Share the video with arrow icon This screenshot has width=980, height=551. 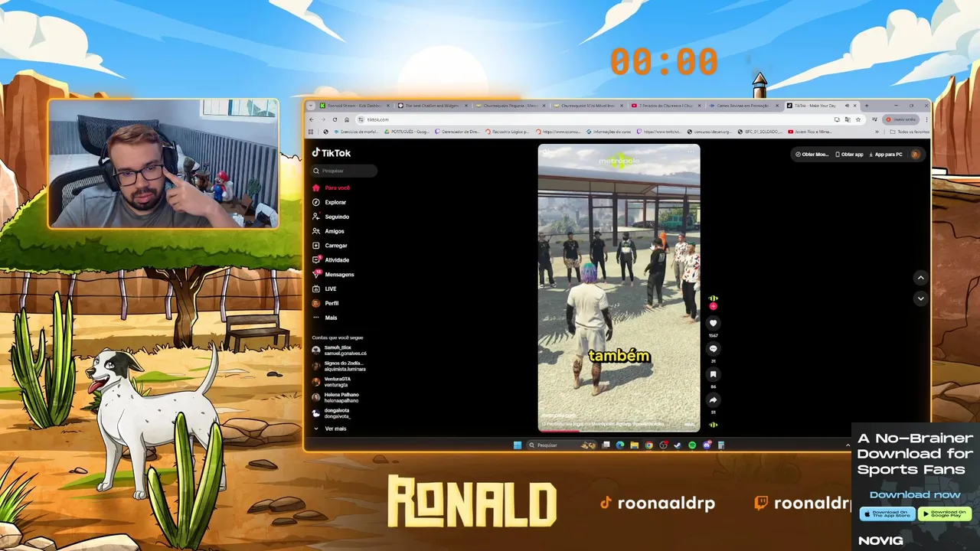[713, 399]
